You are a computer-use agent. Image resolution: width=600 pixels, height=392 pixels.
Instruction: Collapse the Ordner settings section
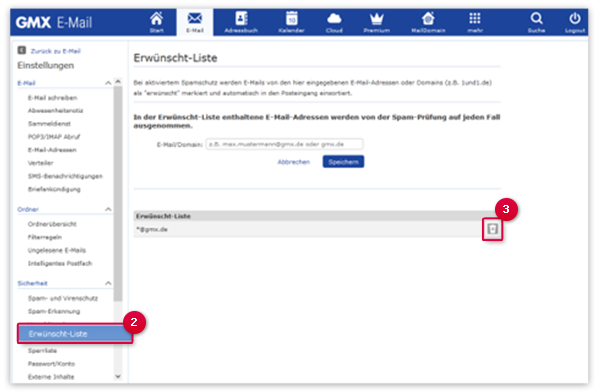click(x=108, y=209)
